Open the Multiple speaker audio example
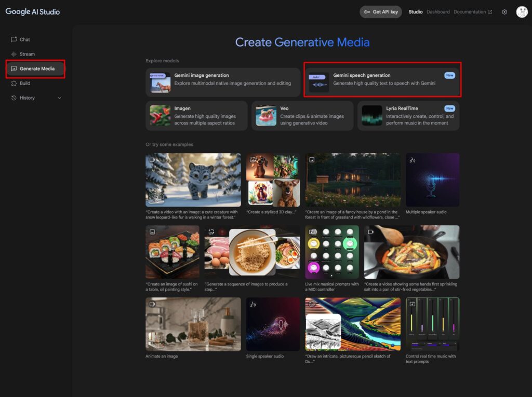Image resolution: width=532 pixels, height=397 pixels. (433, 180)
